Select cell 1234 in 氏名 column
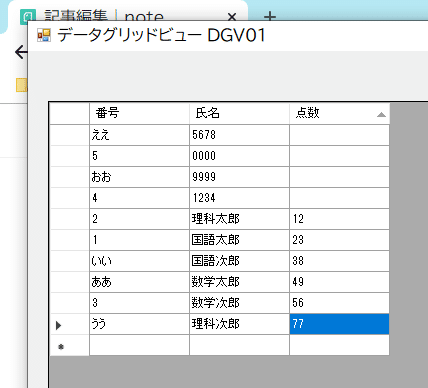 pyautogui.click(x=239, y=198)
